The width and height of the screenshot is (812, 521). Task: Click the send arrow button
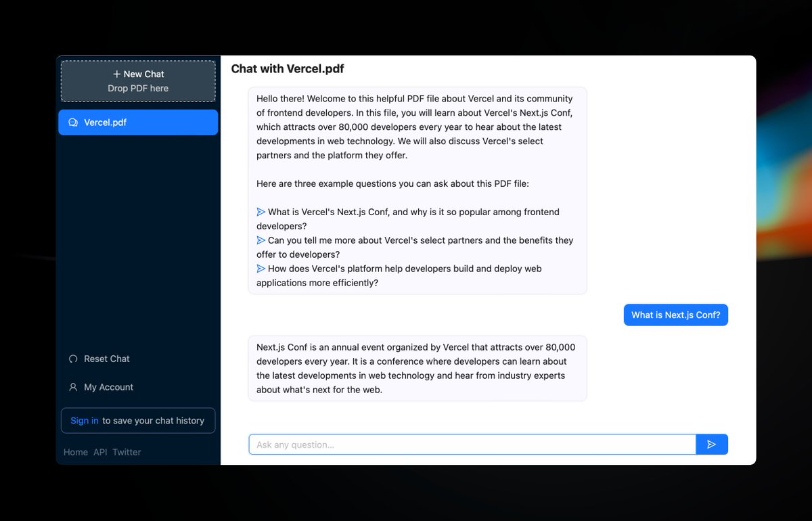point(712,445)
